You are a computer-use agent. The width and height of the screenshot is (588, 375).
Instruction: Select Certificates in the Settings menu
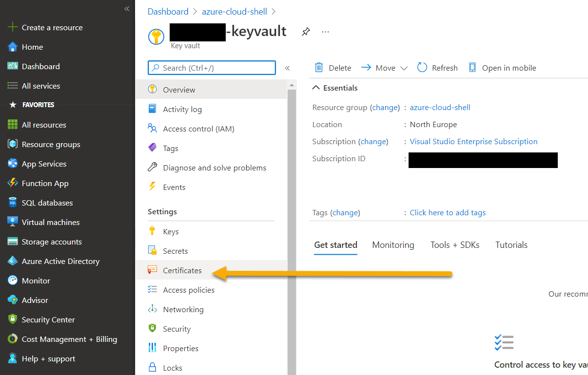coord(182,270)
